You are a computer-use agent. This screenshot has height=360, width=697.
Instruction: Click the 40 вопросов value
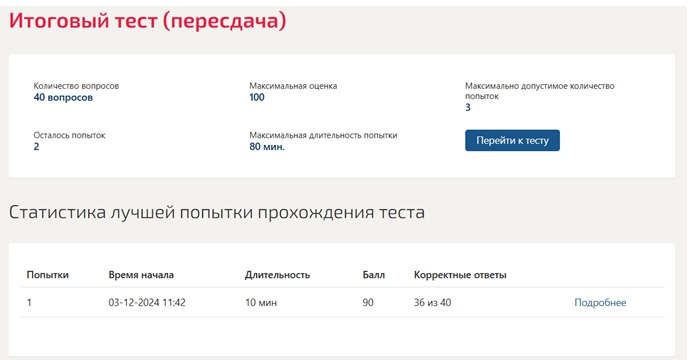(63, 97)
